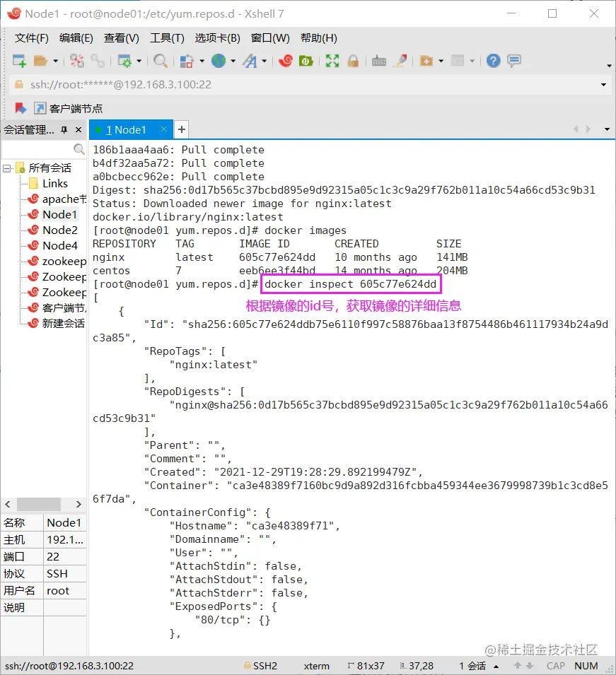616x675 pixels.
Task: Open the 帮助(H) menu
Action: point(319,38)
